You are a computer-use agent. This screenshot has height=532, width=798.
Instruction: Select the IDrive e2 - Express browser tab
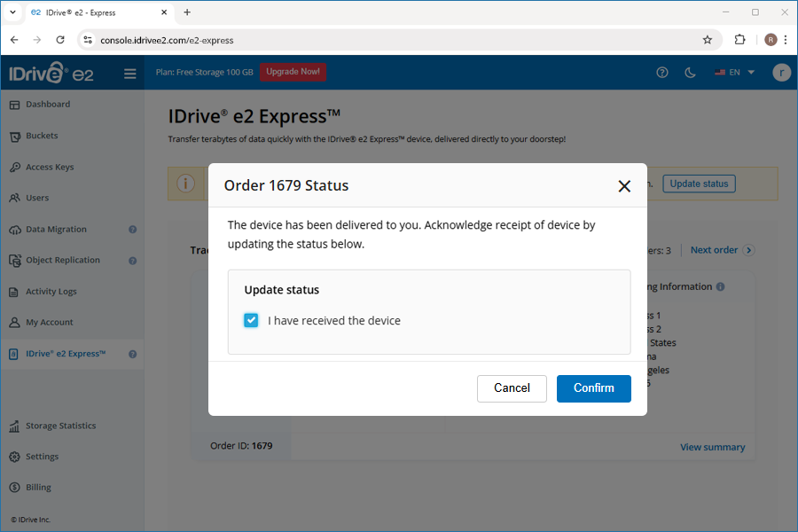[99, 12]
